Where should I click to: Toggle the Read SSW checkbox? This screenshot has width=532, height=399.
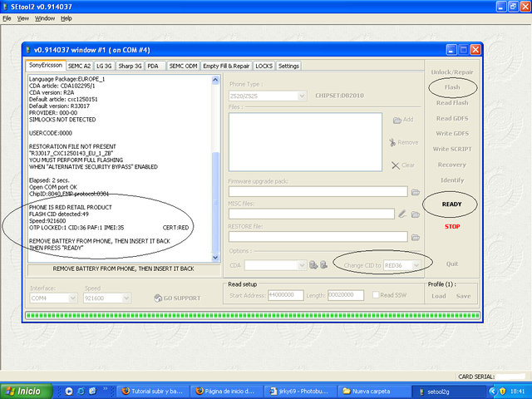pyautogui.click(x=376, y=295)
